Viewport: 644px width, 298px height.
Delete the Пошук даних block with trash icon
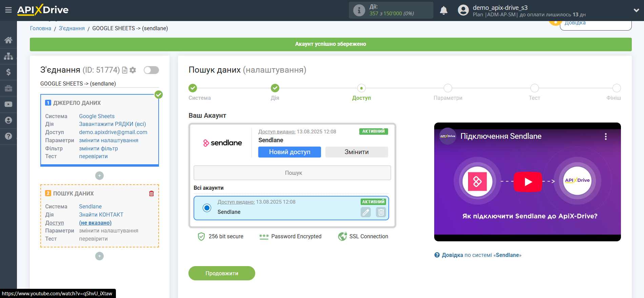coord(152,193)
